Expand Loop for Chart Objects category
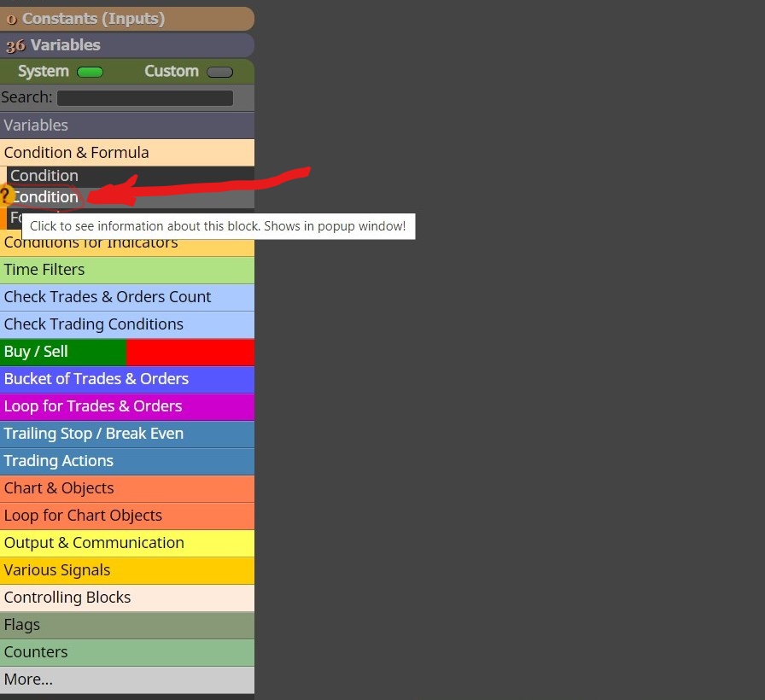765x700 pixels. point(127,516)
